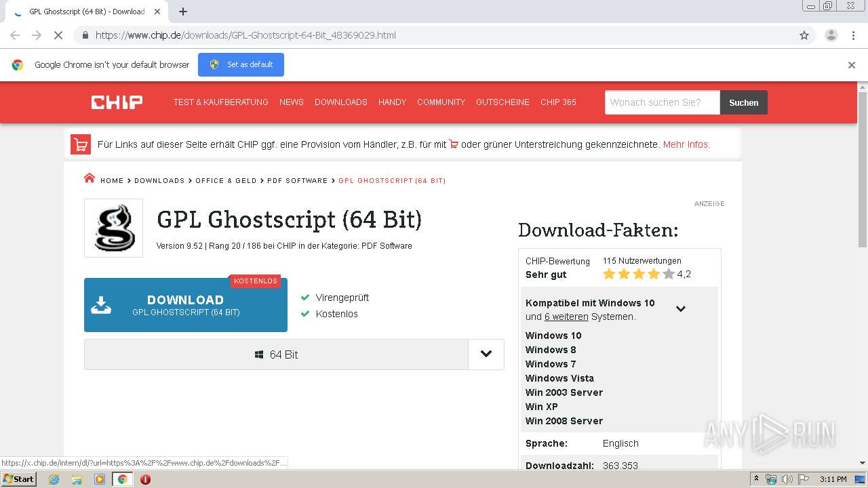Viewport: 868px width, 488px height.
Task: Click Set as default button
Action: [x=241, y=65]
